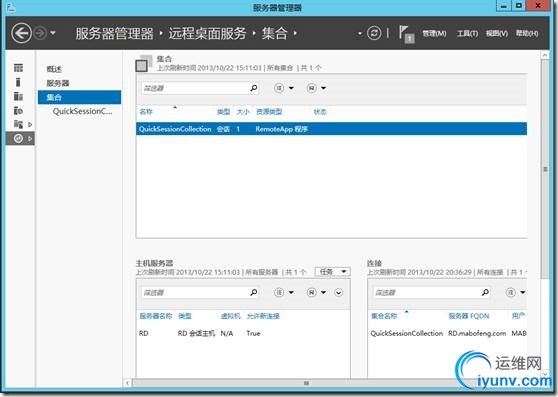Click 服务器管理器 in the breadcrumb
This screenshot has width=558, height=397.
click(x=114, y=33)
